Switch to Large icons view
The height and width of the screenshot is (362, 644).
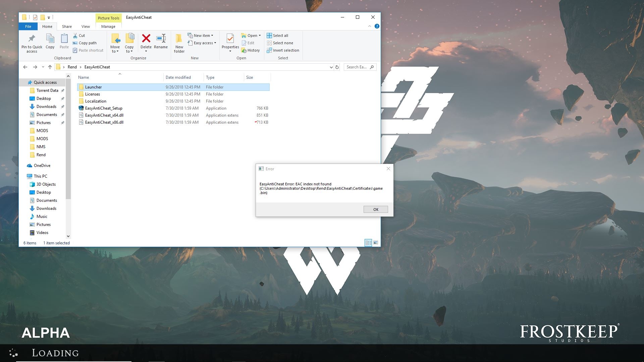point(376,243)
